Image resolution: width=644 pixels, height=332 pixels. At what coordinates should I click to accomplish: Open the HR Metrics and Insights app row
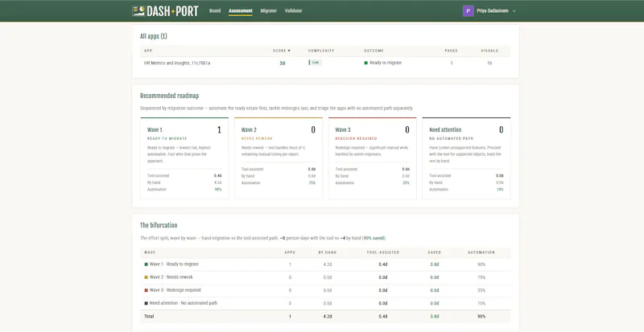325,64
